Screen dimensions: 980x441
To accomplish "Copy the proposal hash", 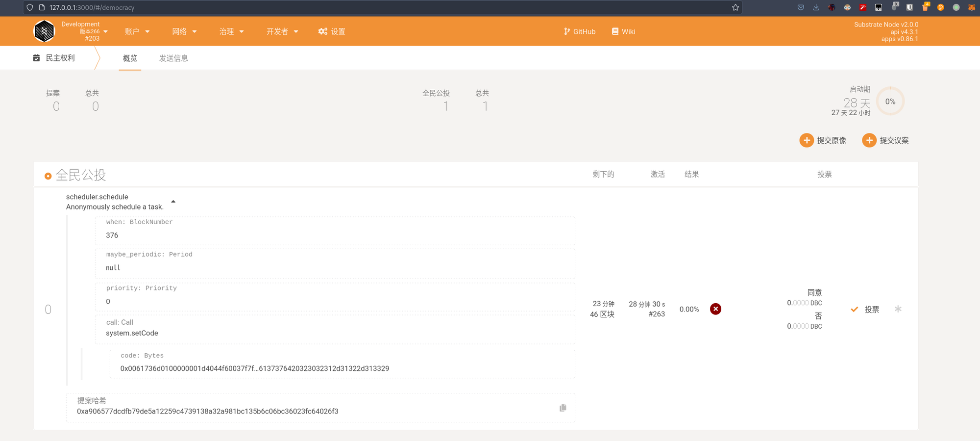I will pos(563,408).
